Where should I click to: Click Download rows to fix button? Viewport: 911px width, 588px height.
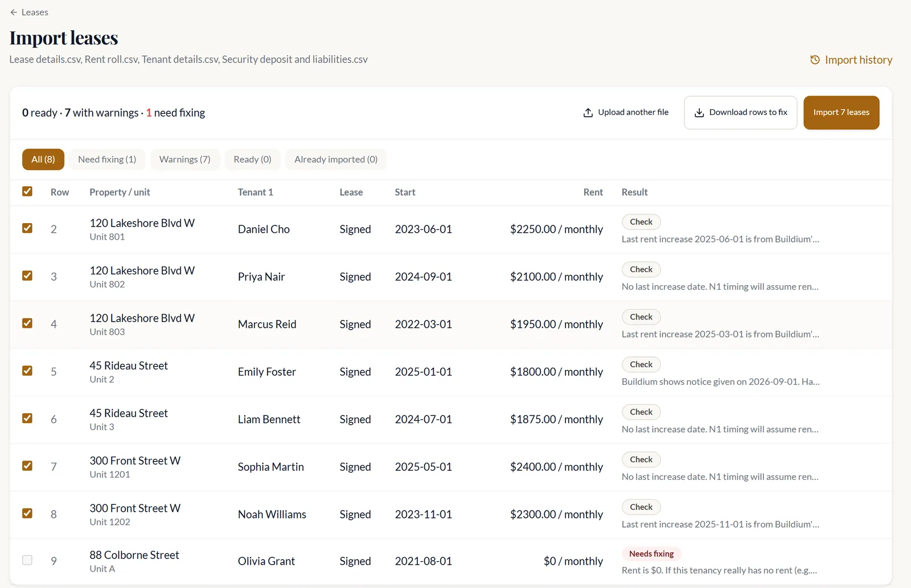(741, 113)
